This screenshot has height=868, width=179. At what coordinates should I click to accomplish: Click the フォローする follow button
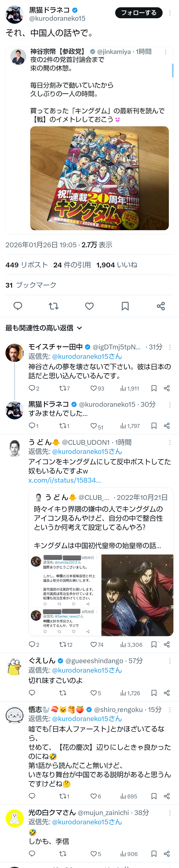coord(139,13)
